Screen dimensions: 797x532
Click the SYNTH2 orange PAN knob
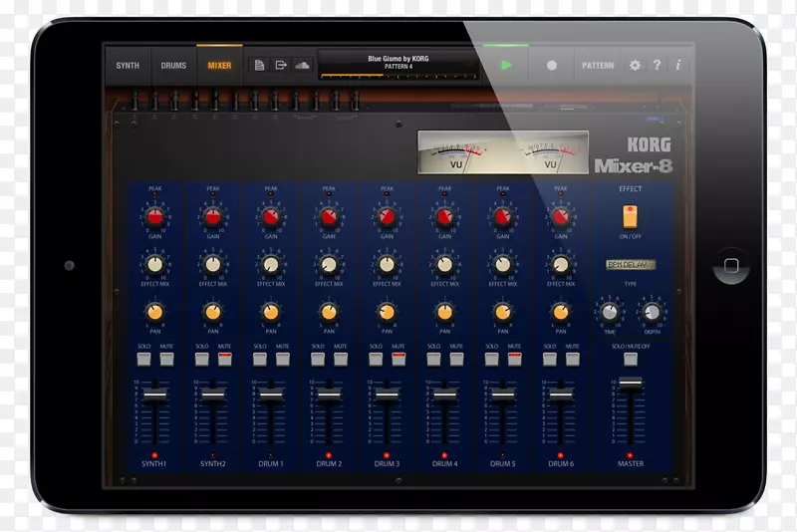(x=213, y=312)
